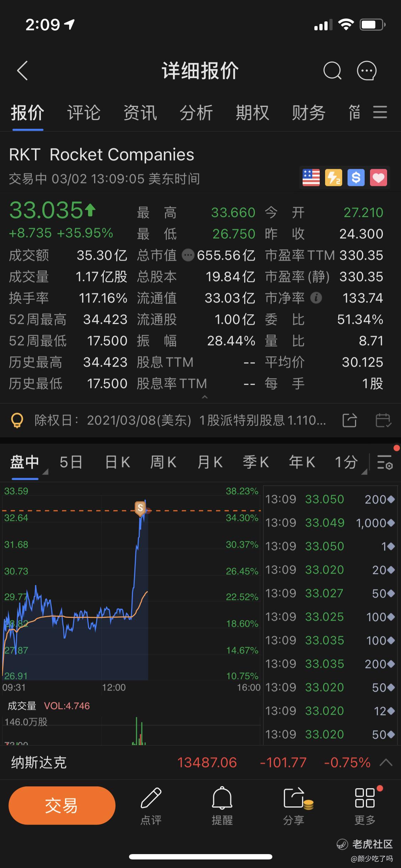Select the 报价 tab
Screen dimensions: 401x868
click(27, 113)
